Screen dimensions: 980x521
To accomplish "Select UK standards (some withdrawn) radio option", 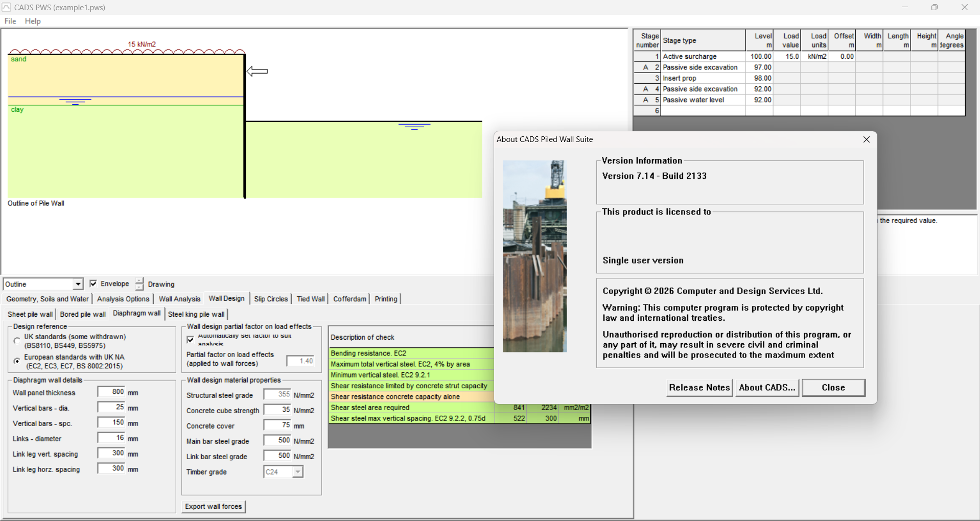I will [17, 341].
